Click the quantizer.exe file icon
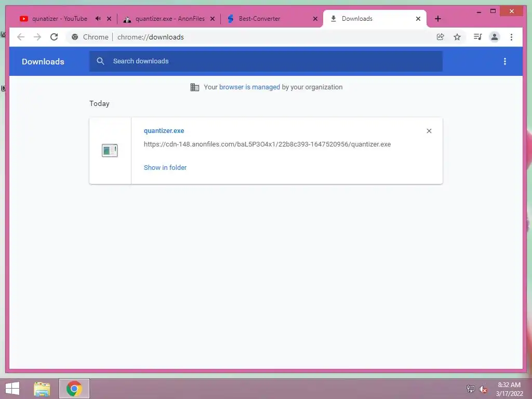The width and height of the screenshot is (532, 399). [110, 150]
